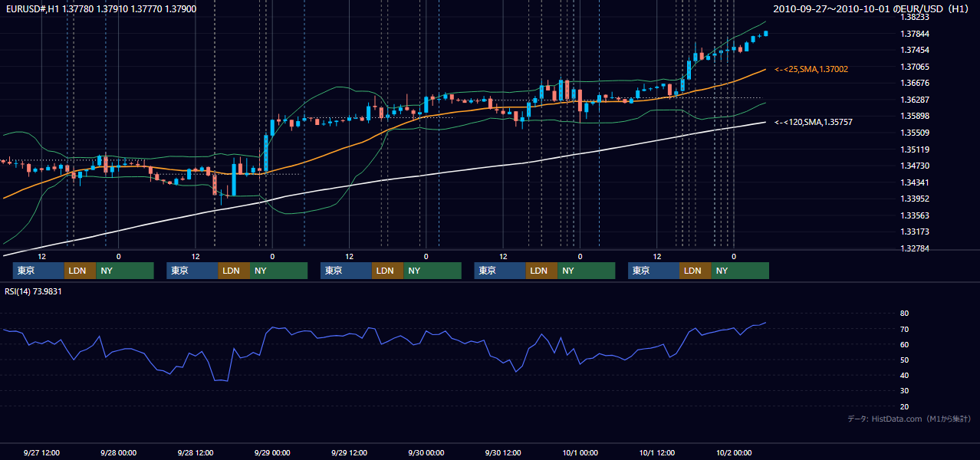Select the <-<25,SMA,1.37002 label
This screenshot has height=460, width=980.
[x=811, y=69]
